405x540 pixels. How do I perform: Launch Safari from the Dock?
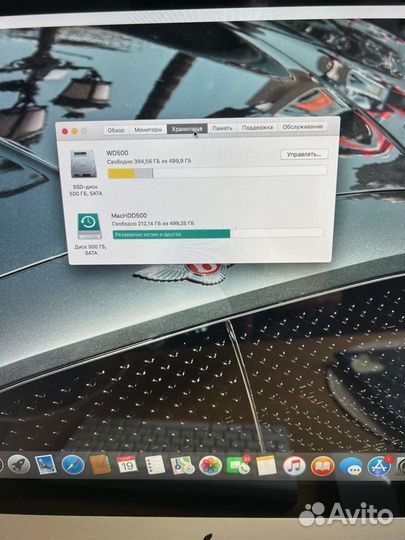point(73,465)
